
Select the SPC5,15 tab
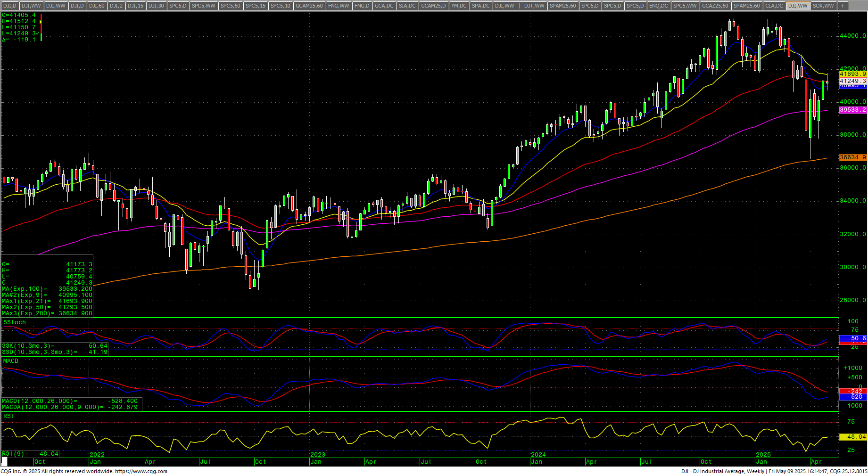click(x=256, y=6)
